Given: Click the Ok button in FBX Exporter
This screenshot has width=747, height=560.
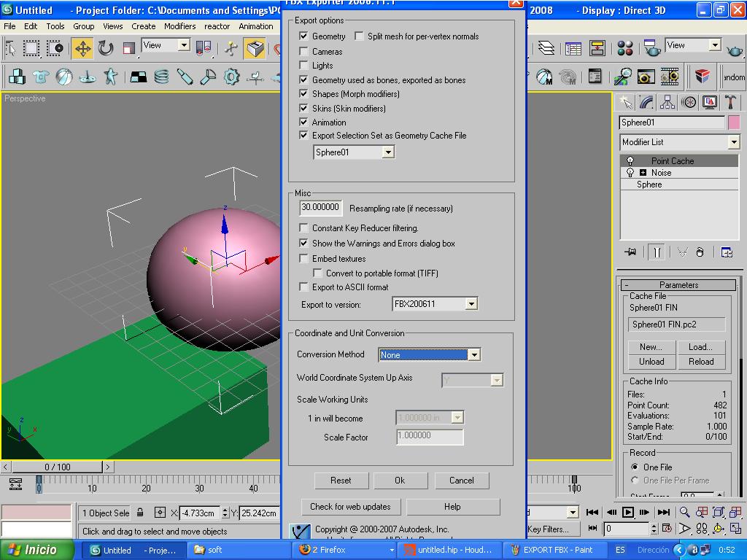Looking at the screenshot, I should pyautogui.click(x=400, y=481).
